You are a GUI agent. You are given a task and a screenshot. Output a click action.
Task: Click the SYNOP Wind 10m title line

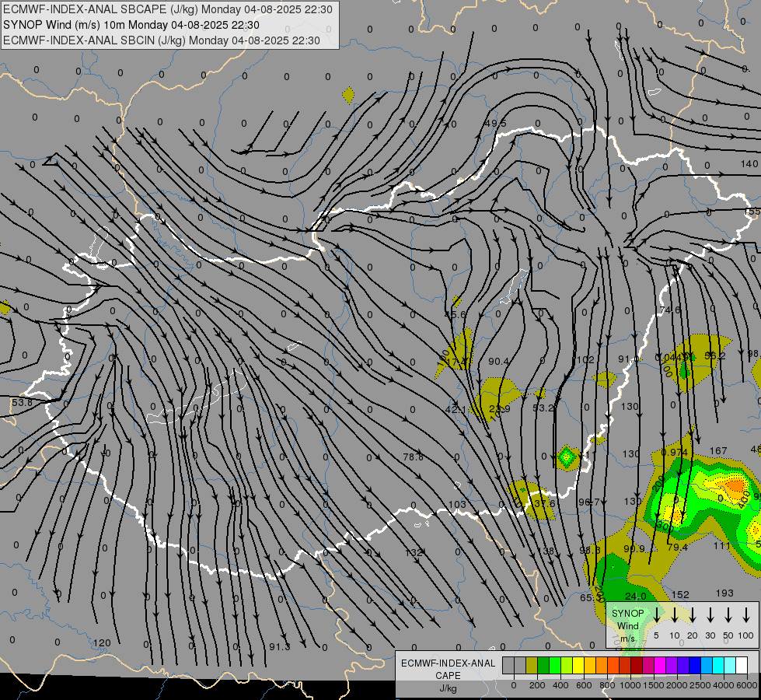click(131, 25)
